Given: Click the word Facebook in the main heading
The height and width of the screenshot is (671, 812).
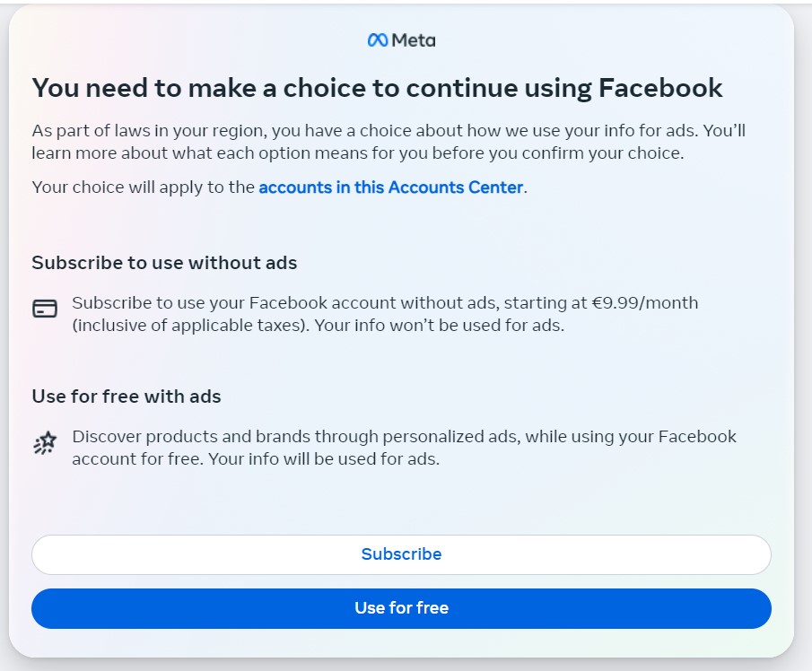Looking at the screenshot, I should pos(660,88).
